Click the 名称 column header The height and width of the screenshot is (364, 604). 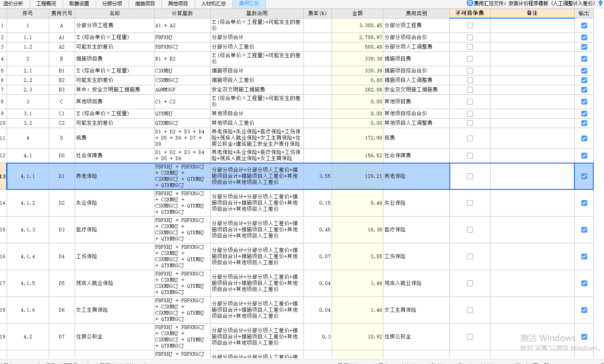(x=115, y=13)
